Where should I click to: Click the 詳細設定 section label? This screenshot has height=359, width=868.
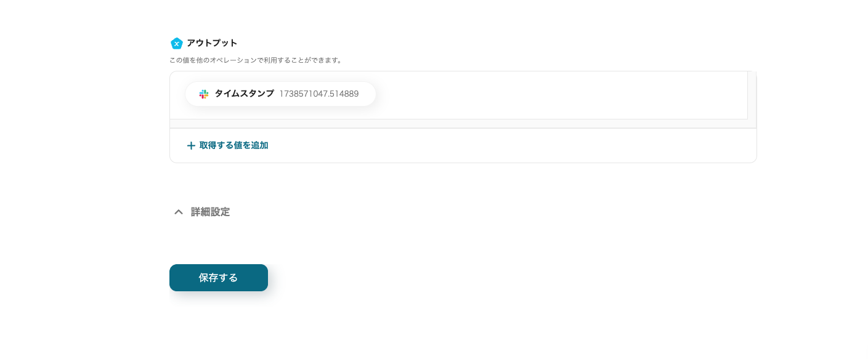point(210,212)
